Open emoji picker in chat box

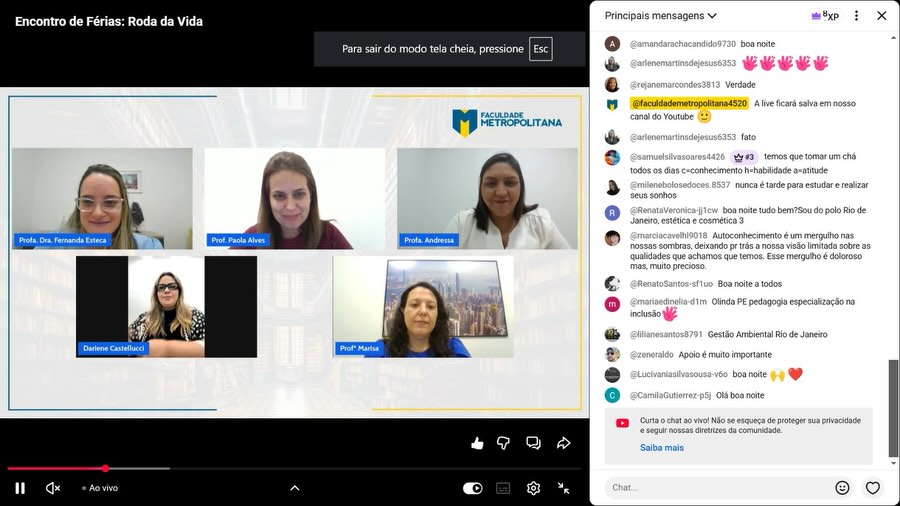(x=842, y=488)
